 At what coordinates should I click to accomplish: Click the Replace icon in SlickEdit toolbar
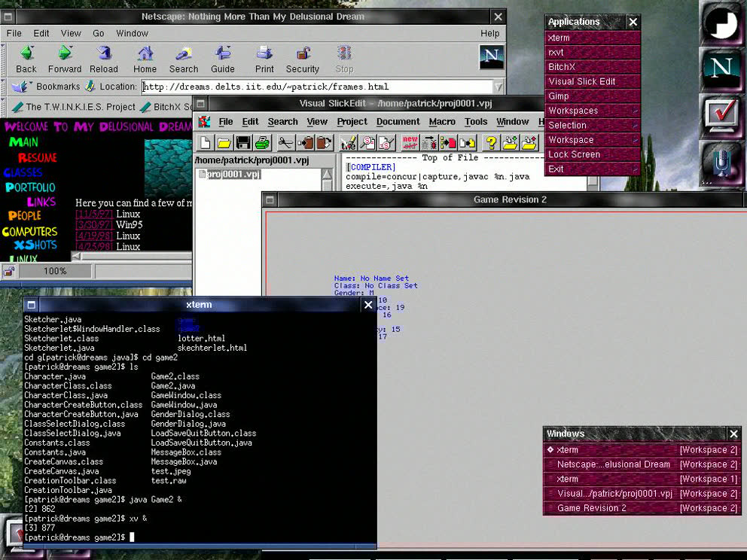coord(386,142)
